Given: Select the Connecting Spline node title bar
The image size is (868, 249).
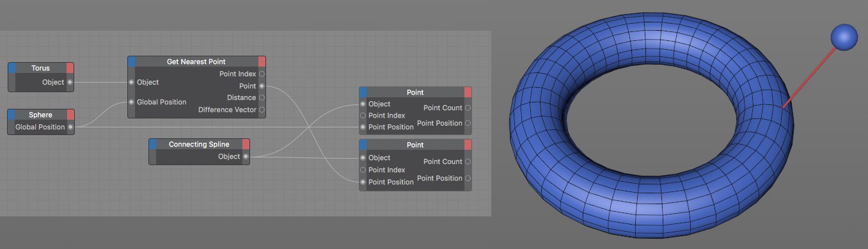Looking at the screenshot, I should pyautogui.click(x=199, y=144).
